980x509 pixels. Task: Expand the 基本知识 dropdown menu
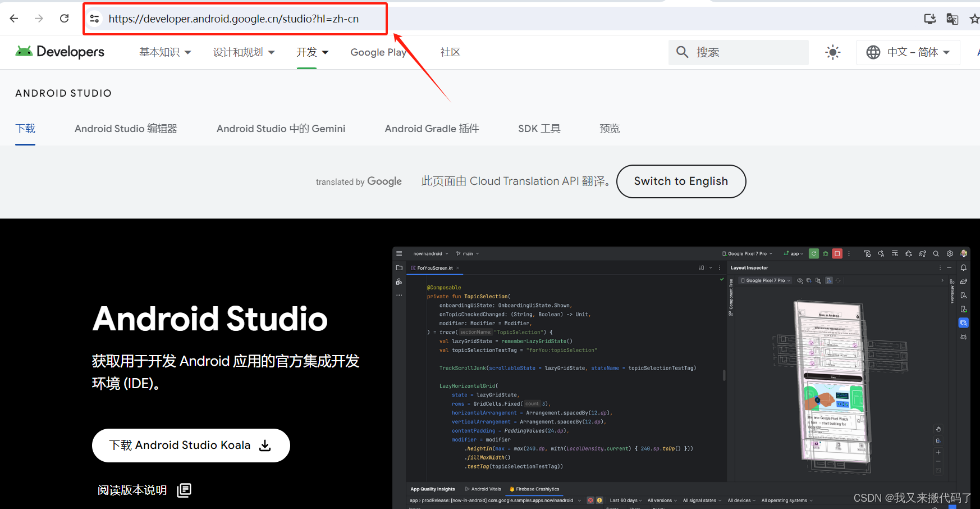(165, 52)
